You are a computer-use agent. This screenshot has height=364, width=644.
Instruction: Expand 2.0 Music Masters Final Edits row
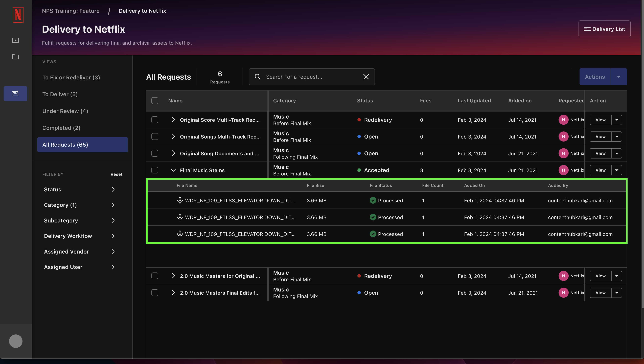point(173,292)
